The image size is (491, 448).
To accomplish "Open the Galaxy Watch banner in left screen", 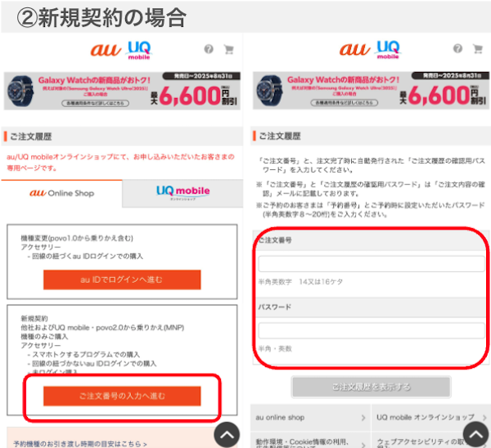I will (122, 91).
